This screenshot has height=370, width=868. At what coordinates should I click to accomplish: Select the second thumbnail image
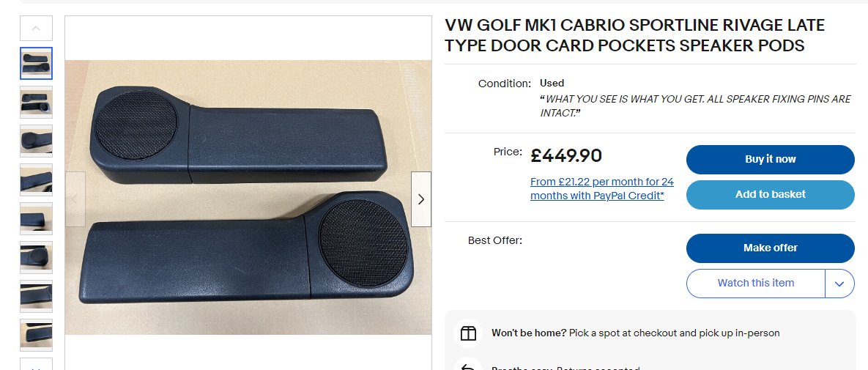36,102
